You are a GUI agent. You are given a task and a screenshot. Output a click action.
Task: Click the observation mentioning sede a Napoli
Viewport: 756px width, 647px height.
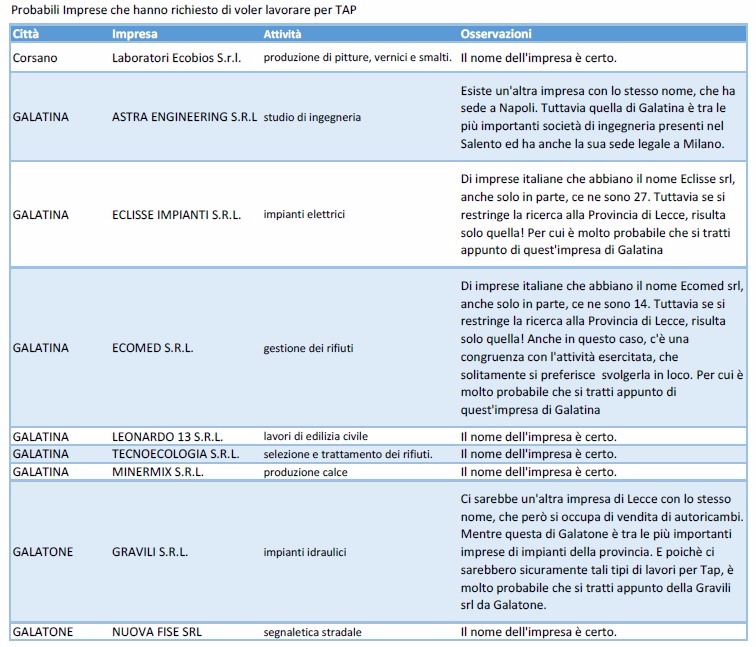(598, 117)
